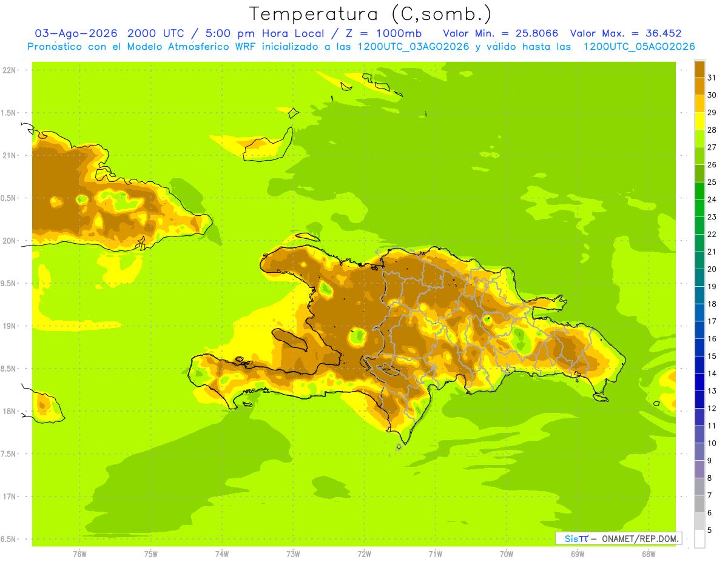The image size is (728, 562).
Task: Click colorbar label '30'
Action: (x=712, y=95)
